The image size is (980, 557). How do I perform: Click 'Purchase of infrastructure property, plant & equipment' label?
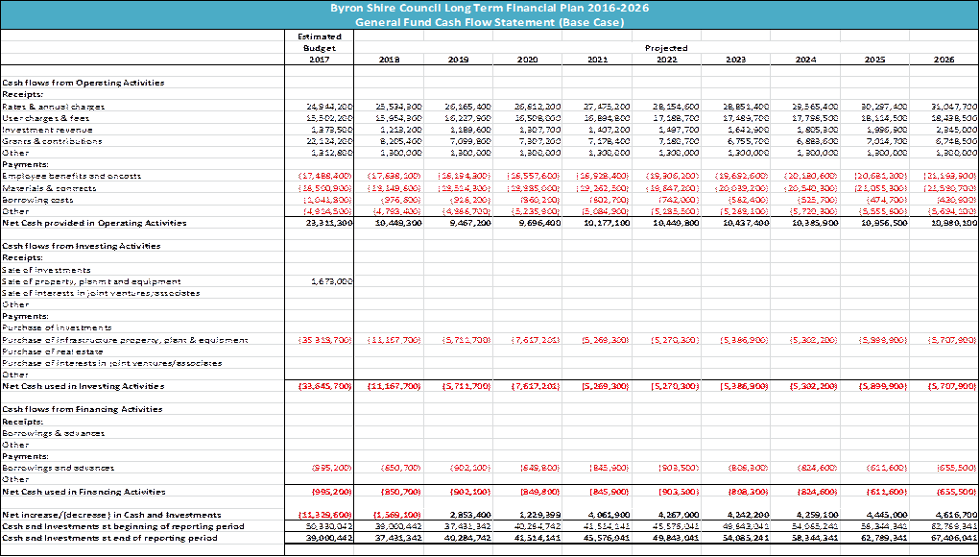(125, 340)
